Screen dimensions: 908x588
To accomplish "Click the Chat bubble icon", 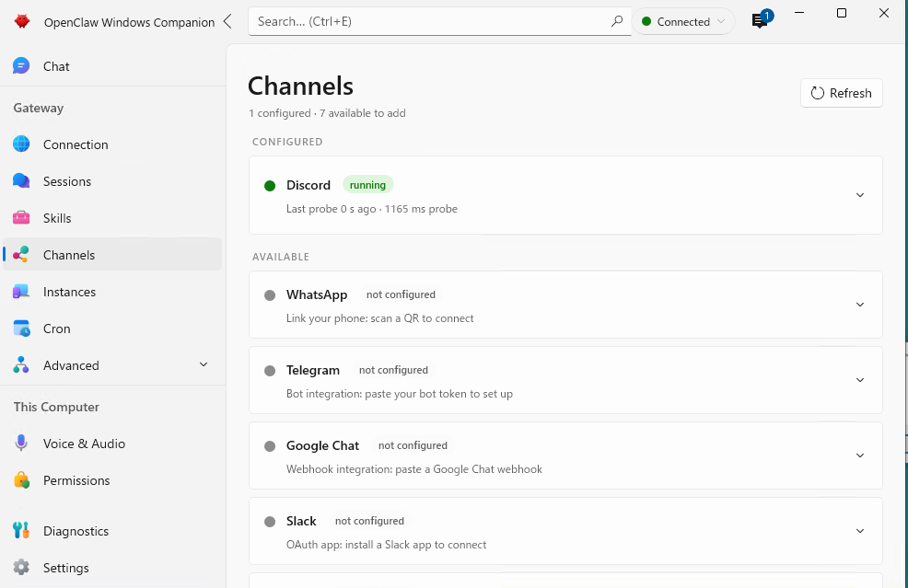I will click(x=21, y=66).
